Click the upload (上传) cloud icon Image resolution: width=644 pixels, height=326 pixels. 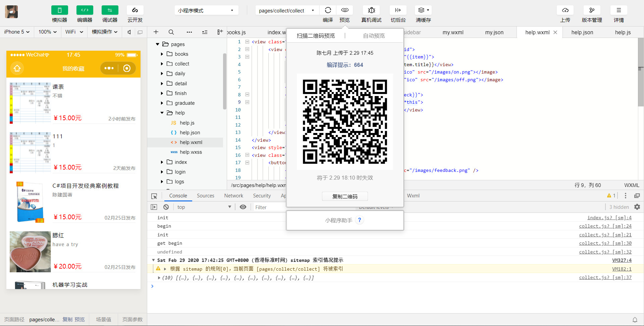[565, 10]
